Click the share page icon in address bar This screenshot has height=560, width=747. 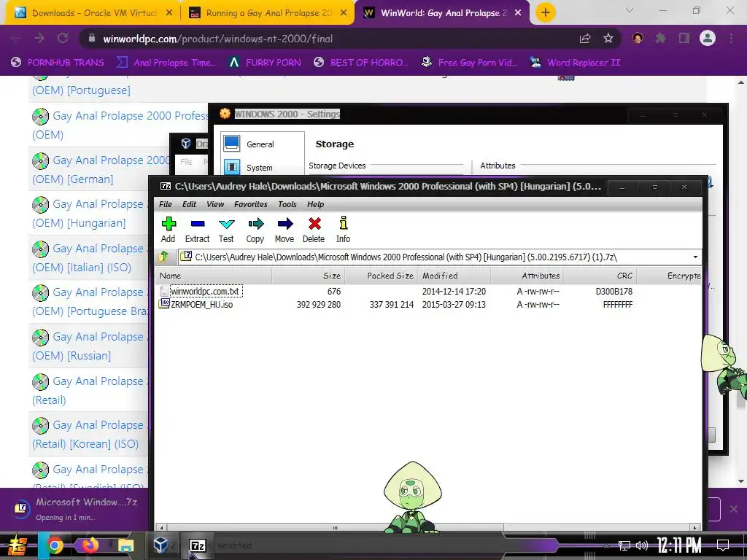tap(585, 39)
